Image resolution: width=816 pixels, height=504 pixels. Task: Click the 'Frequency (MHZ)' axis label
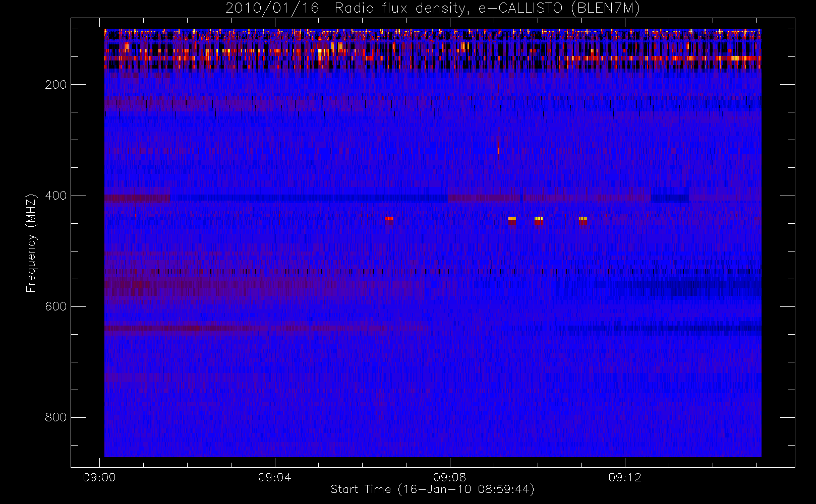tap(31, 243)
